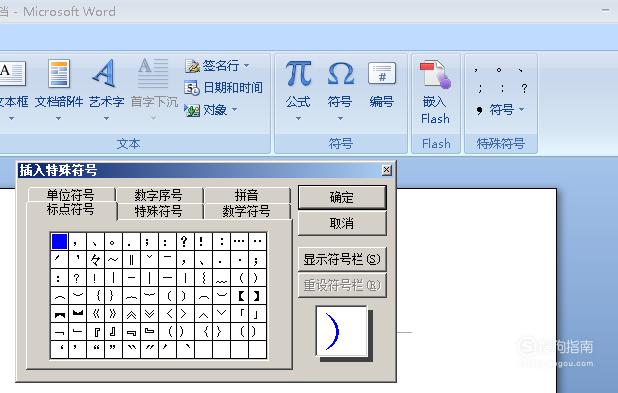Insert the 。 period from ribbon special symbols group
Screen dimensions: 618x393
(x=499, y=70)
